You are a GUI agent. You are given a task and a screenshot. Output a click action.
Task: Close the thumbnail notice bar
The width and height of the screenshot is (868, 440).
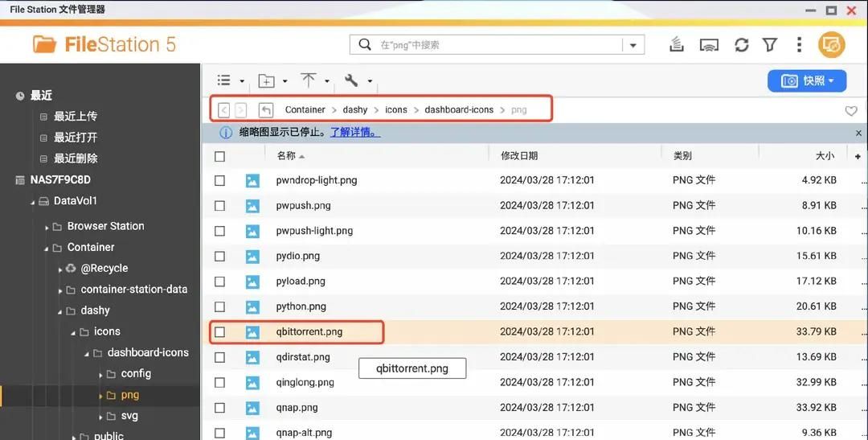(858, 133)
